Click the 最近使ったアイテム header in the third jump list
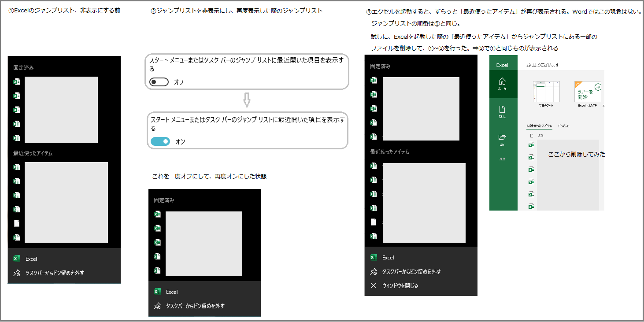 (x=390, y=152)
